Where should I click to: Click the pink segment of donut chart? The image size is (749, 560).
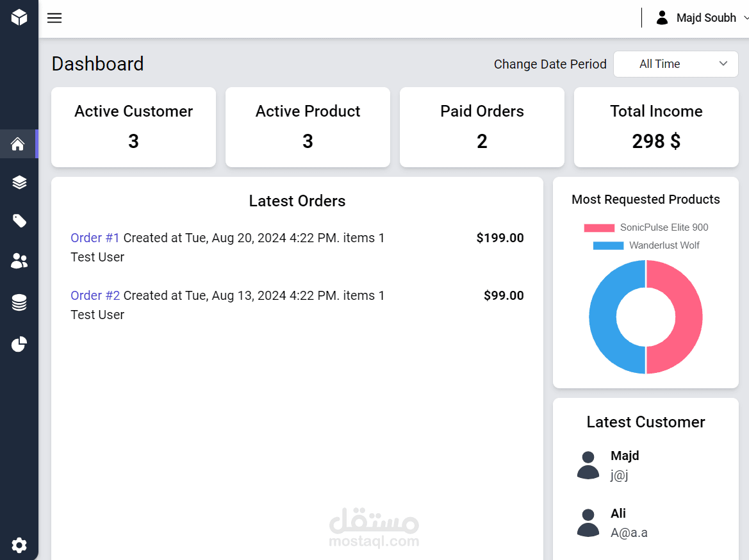(689, 317)
